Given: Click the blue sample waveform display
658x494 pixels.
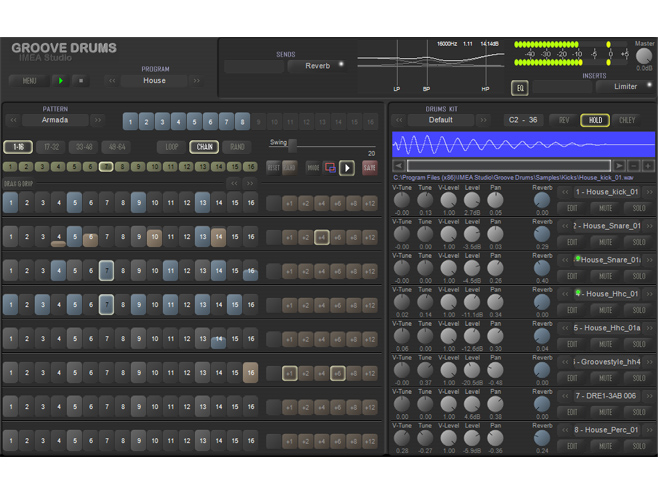Looking at the screenshot, I should [523, 144].
